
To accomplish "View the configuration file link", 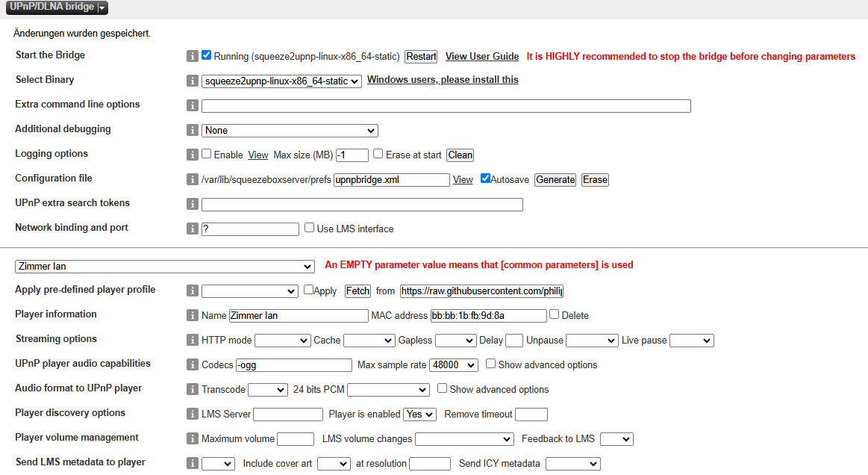I will (x=463, y=179).
